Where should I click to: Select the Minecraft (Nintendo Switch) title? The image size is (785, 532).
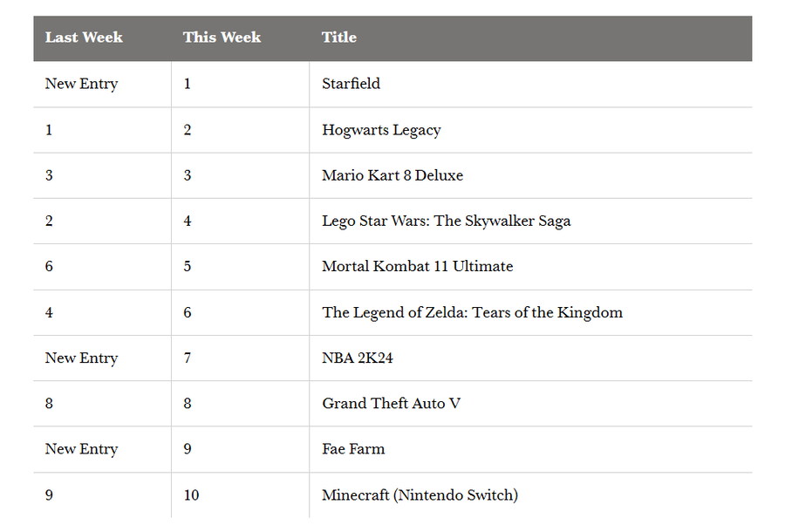click(x=420, y=494)
